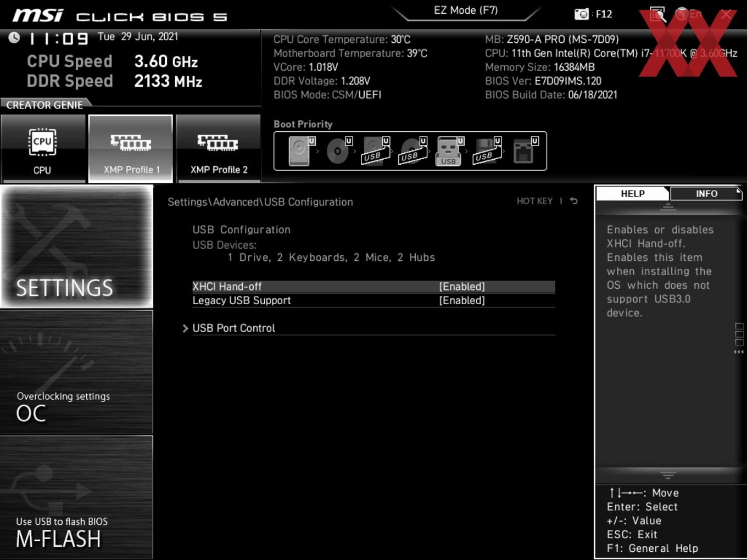Click the Settings\Advanced\USB Configuration breadcrumb
The image size is (747, 560).
(260, 202)
